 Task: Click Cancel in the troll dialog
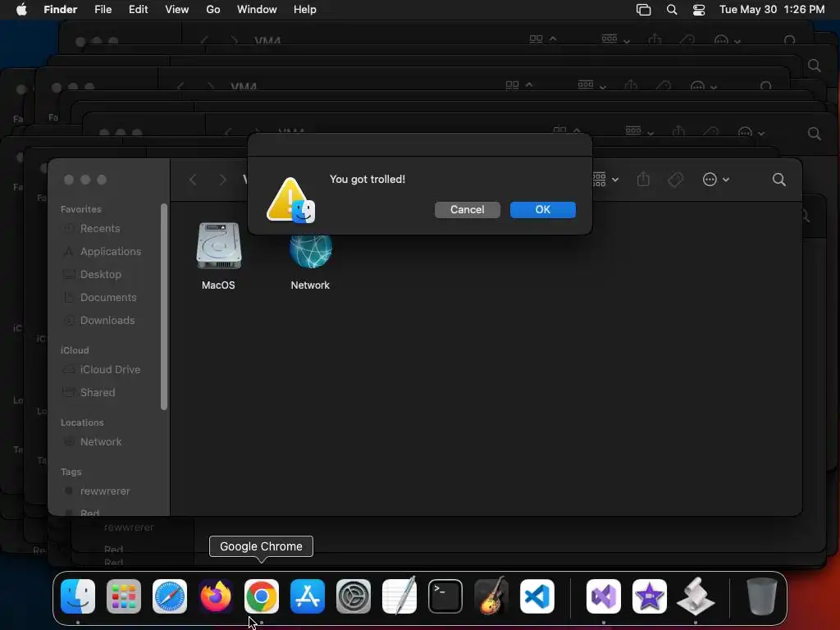pyautogui.click(x=467, y=209)
